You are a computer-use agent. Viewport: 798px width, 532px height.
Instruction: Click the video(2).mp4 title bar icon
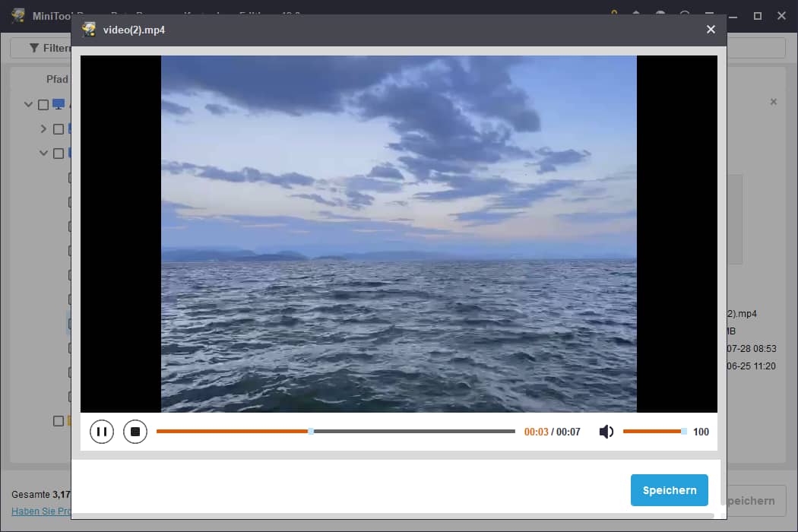[90, 30]
